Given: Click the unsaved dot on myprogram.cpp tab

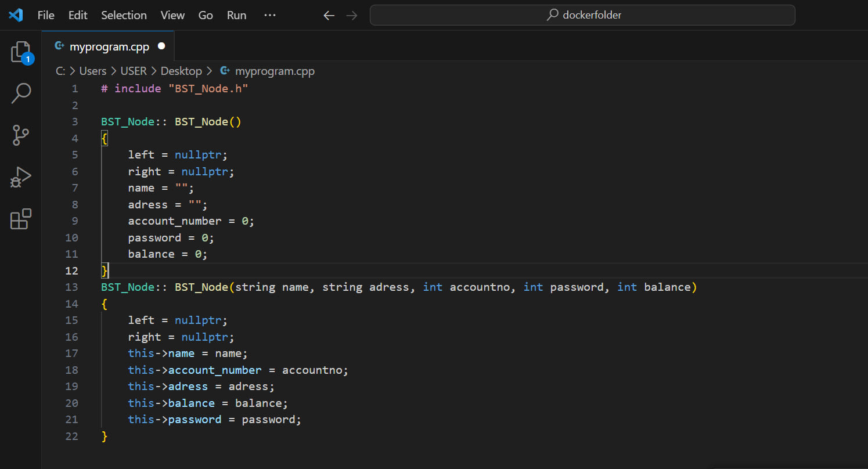Looking at the screenshot, I should (x=161, y=46).
